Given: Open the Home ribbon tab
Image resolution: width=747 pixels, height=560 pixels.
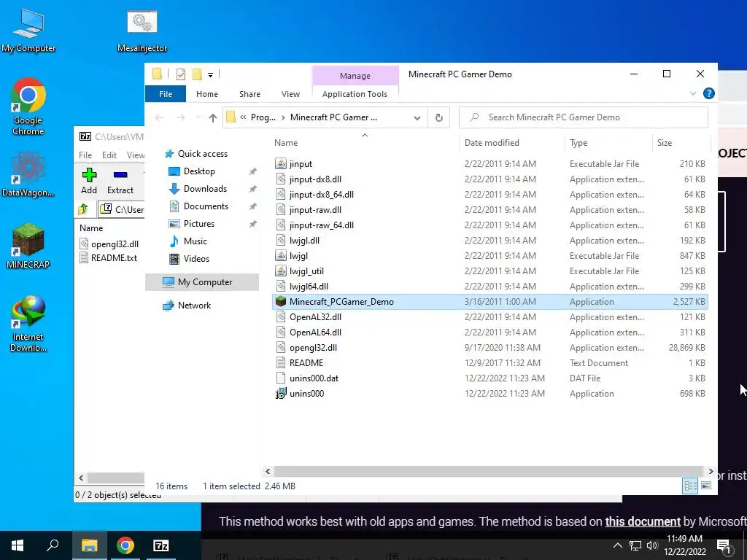Looking at the screenshot, I should 206,94.
